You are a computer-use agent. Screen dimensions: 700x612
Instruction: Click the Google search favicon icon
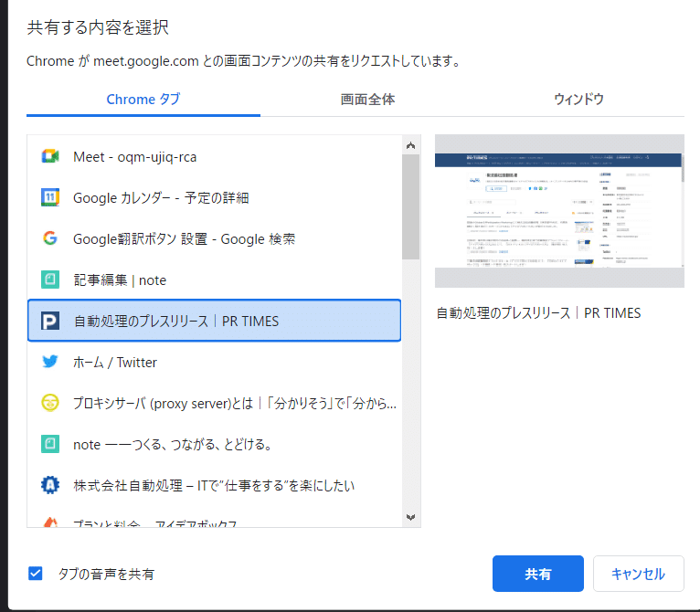50,238
